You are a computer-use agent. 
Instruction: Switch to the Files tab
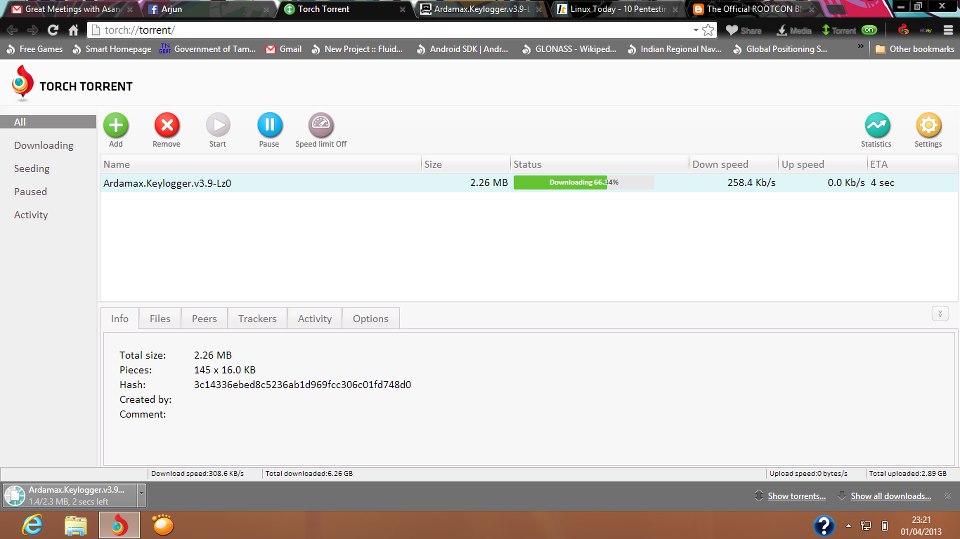tap(160, 318)
